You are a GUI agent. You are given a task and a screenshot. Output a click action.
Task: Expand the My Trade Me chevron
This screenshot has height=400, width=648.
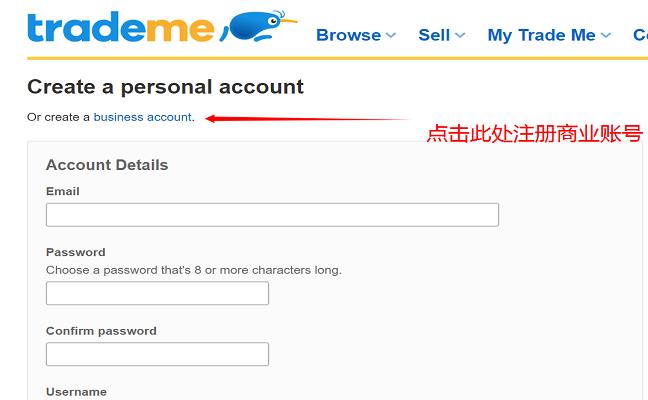click(605, 35)
